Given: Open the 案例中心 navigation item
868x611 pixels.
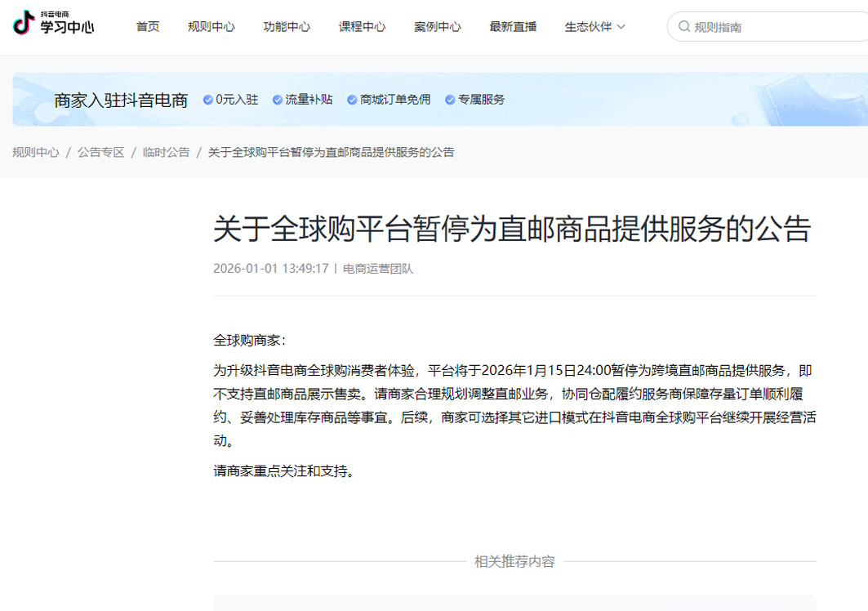Looking at the screenshot, I should point(437,26).
